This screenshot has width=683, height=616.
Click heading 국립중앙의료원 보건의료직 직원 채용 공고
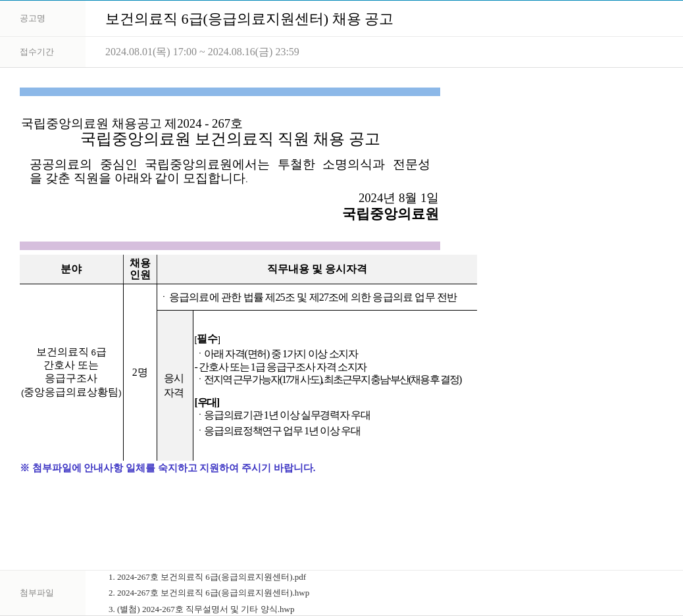pyautogui.click(x=230, y=139)
